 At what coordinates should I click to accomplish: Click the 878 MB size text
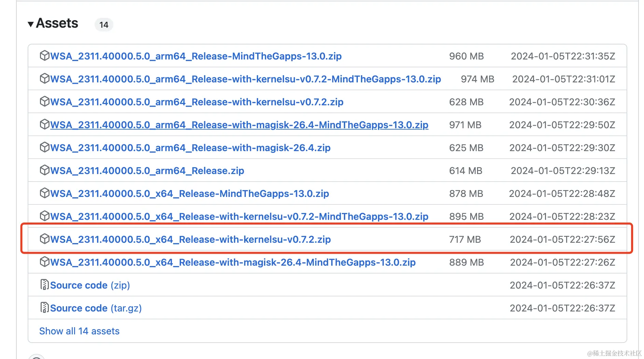[x=466, y=194]
